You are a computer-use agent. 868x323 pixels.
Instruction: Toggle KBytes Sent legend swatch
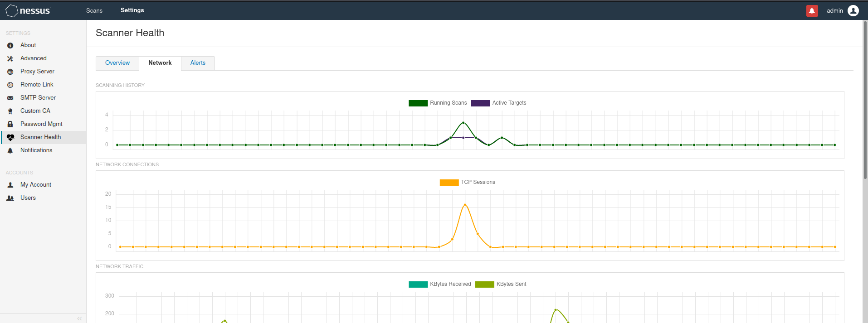coord(485,284)
